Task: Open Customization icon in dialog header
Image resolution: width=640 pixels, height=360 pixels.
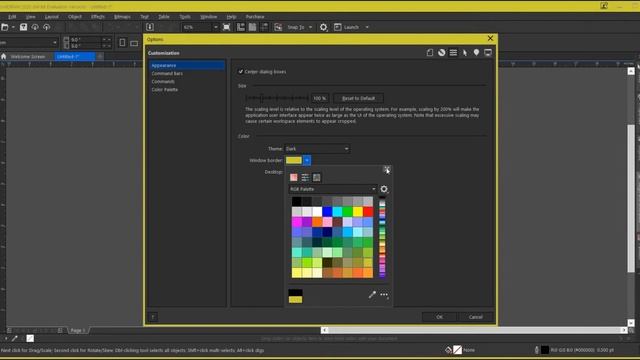Action: click(x=453, y=53)
